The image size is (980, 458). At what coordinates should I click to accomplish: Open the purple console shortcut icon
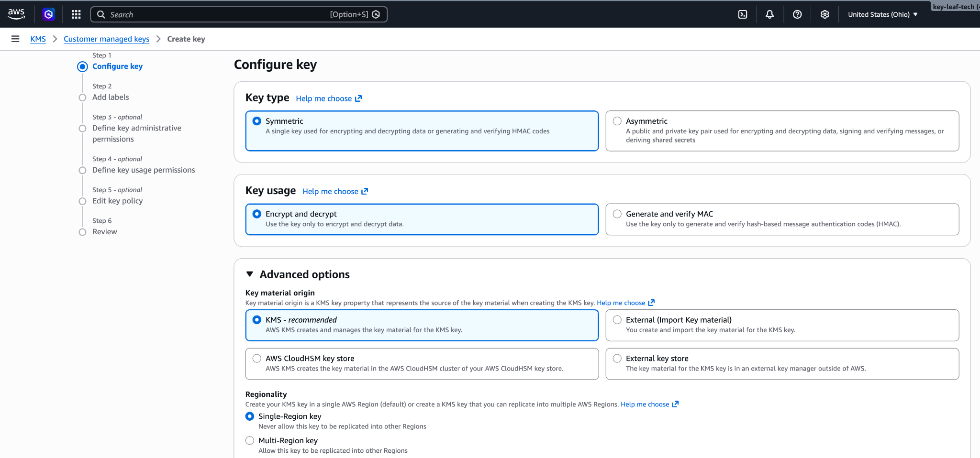[48, 14]
